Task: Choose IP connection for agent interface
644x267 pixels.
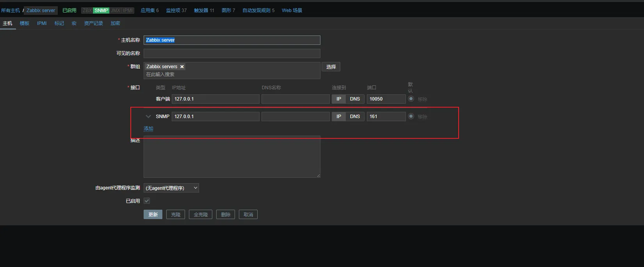Action: pos(339,99)
